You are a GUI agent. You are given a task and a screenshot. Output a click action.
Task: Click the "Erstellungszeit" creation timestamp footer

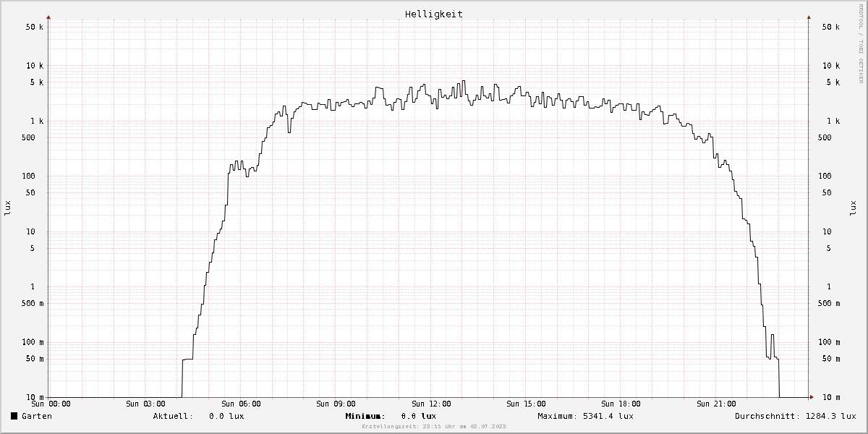point(434,427)
